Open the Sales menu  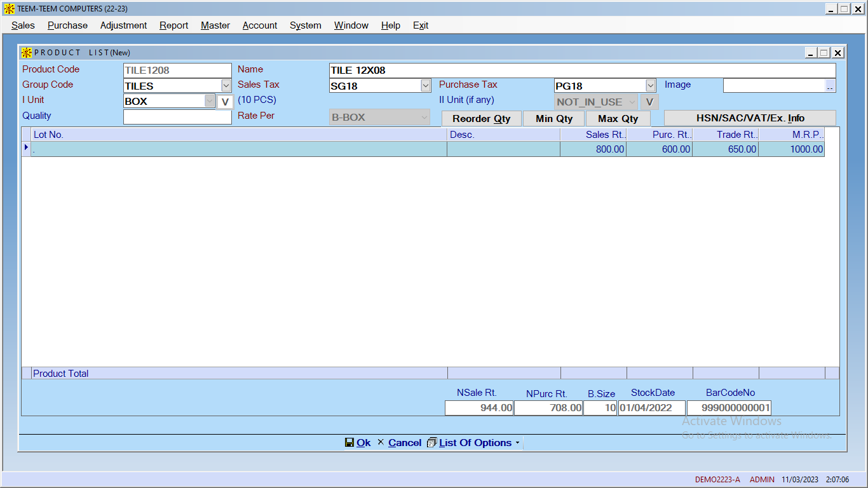(23, 25)
